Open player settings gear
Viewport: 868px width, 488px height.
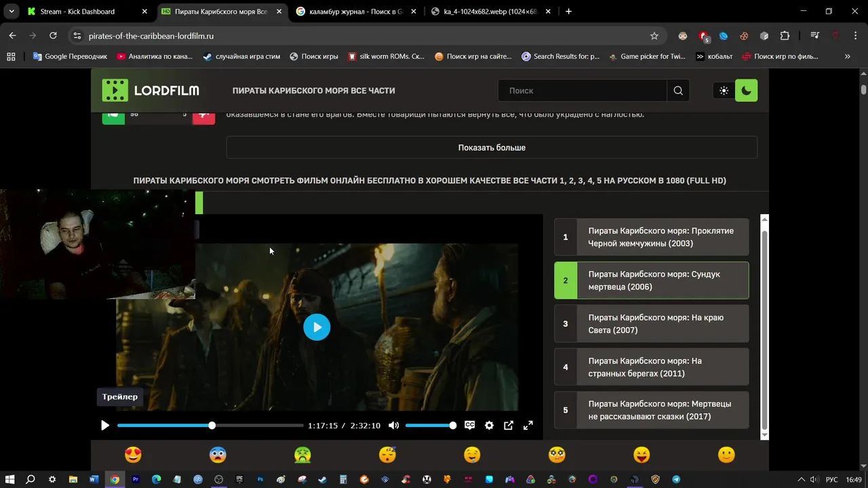point(489,426)
